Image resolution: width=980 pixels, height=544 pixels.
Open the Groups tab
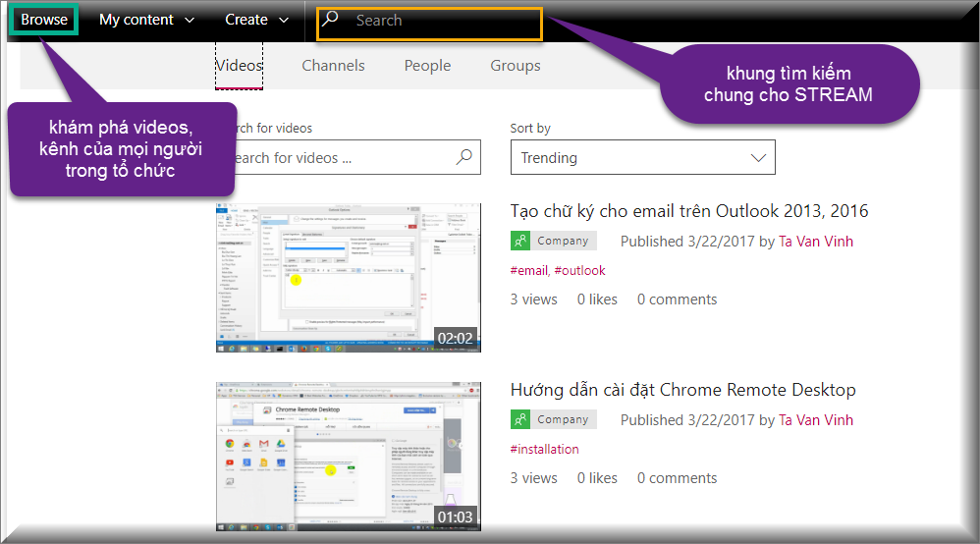pos(516,66)
